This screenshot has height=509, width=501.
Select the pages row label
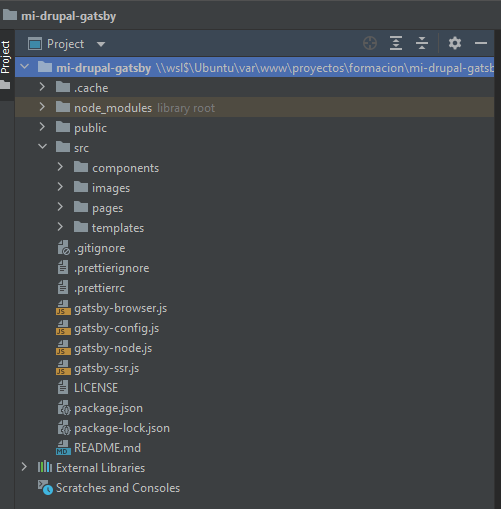click(107, 208)
